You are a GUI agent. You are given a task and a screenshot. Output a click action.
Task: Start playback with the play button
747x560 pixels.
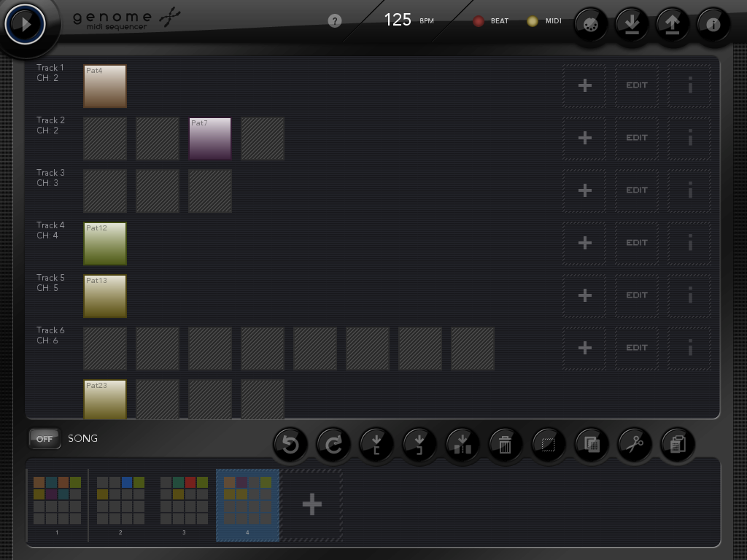(26, 24)
